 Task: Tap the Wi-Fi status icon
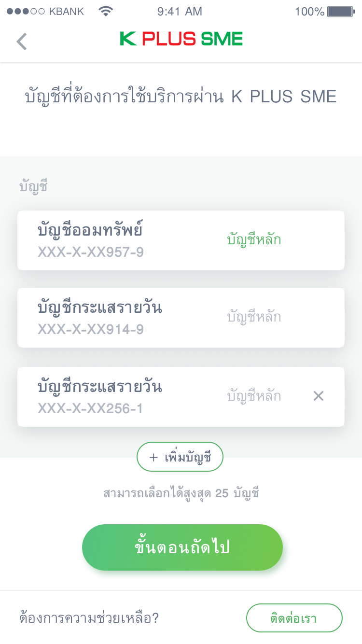click(x=105, y=12)
